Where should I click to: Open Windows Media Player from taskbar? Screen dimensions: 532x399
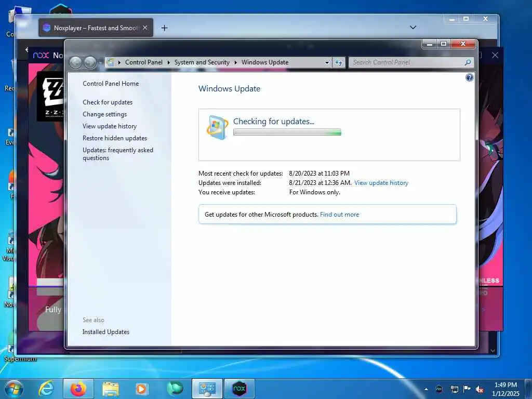pyautogui.click(x=141, y=389)
